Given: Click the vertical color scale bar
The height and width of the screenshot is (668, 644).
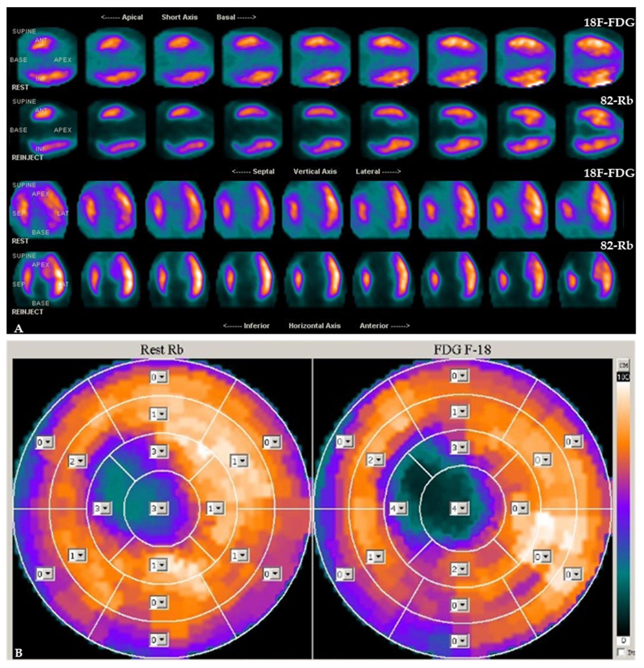Looking at the screenshot, I should tap(624, 508).
